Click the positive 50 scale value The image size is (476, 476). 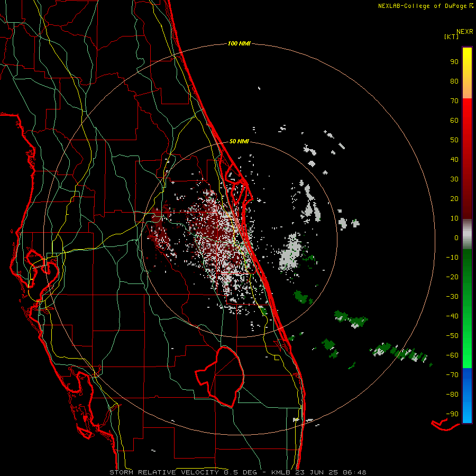[x=454, y=140]
